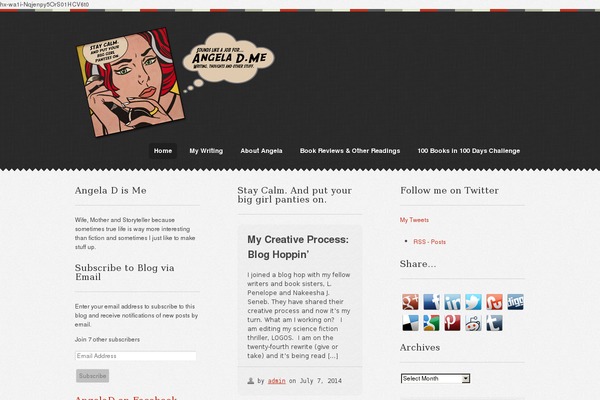Screen dimensions: 600x400
Task: Submit to Digg icon
Action: [515, 302]
